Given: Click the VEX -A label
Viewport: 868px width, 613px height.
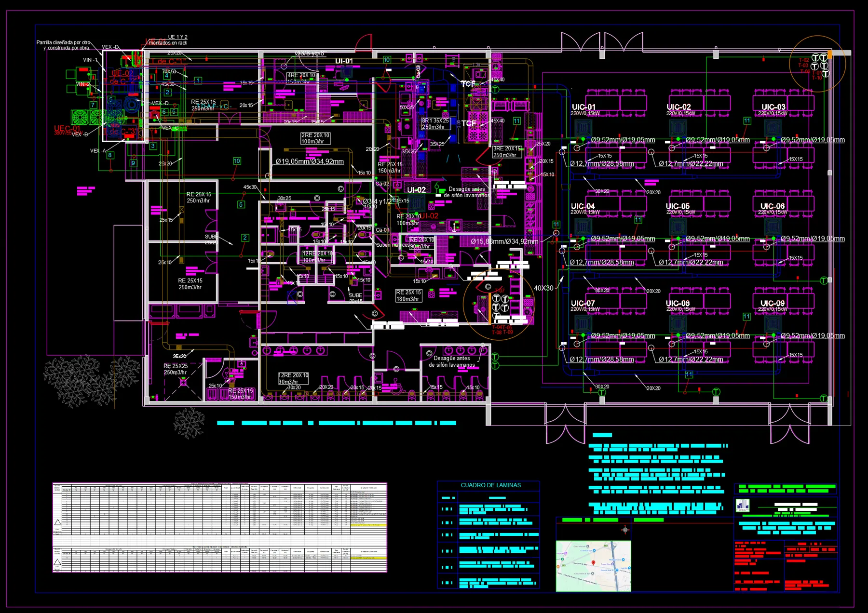Looking at the screenshot, I should tap(98, 151).
